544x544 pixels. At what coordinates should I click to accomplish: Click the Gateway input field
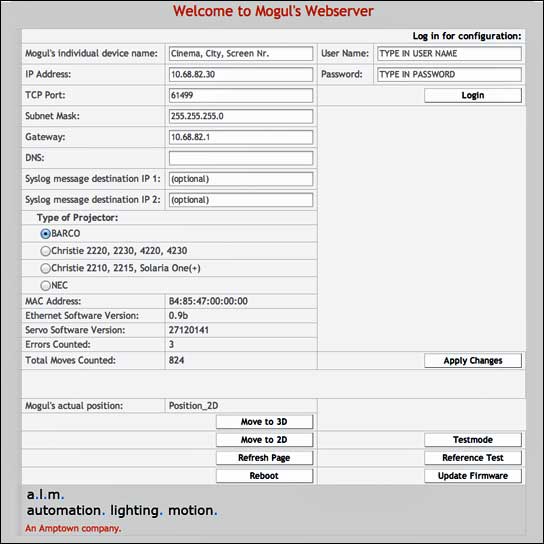(241, 137)
